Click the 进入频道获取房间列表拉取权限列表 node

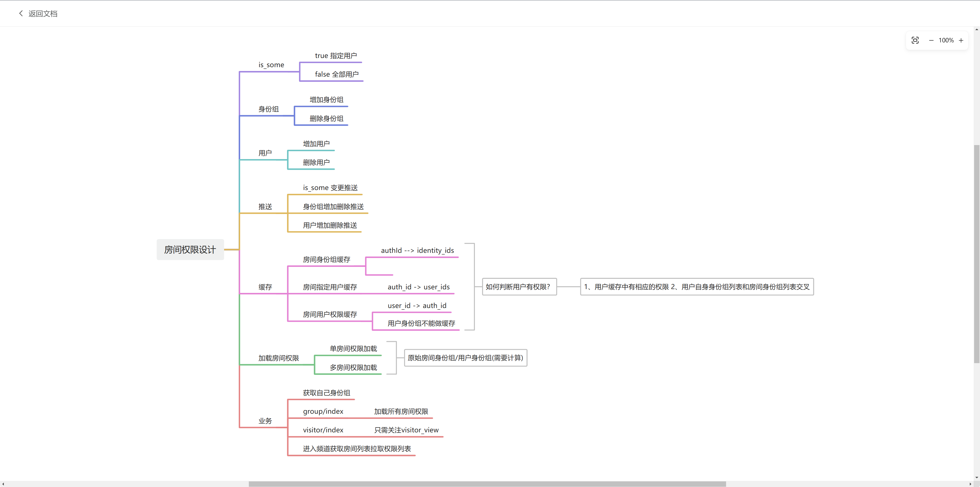(x=357, y=449)
